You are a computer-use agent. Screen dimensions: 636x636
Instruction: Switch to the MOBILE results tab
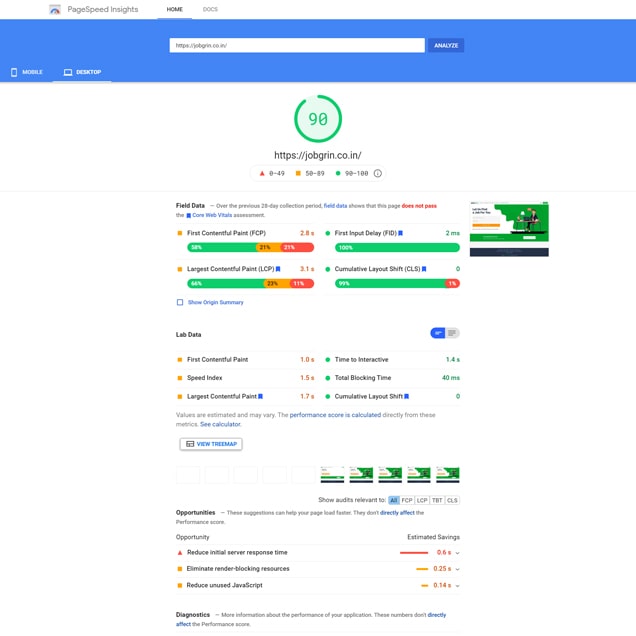pos(26,72)
